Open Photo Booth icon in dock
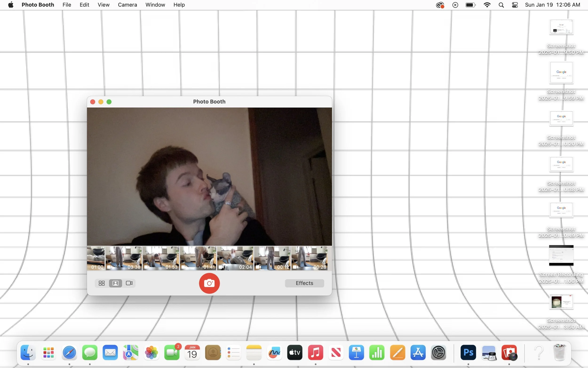 pyautogui.click(x=509, y=352)
